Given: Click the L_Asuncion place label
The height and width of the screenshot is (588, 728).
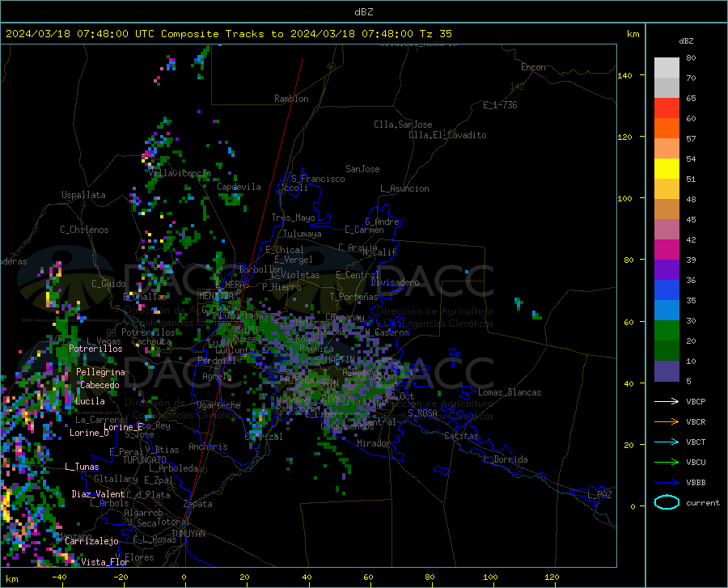Looking at the screenshot, I should 404,188.
